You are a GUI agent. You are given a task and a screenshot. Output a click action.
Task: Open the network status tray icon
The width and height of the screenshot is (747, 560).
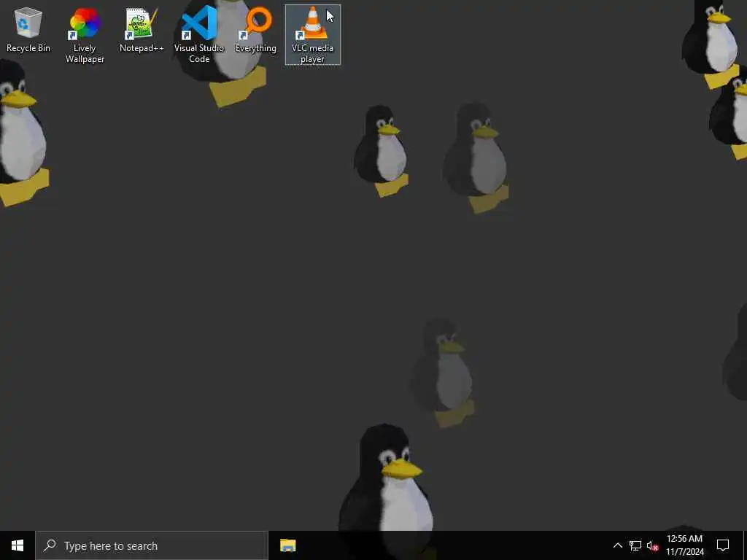click(x=635, y=545)
